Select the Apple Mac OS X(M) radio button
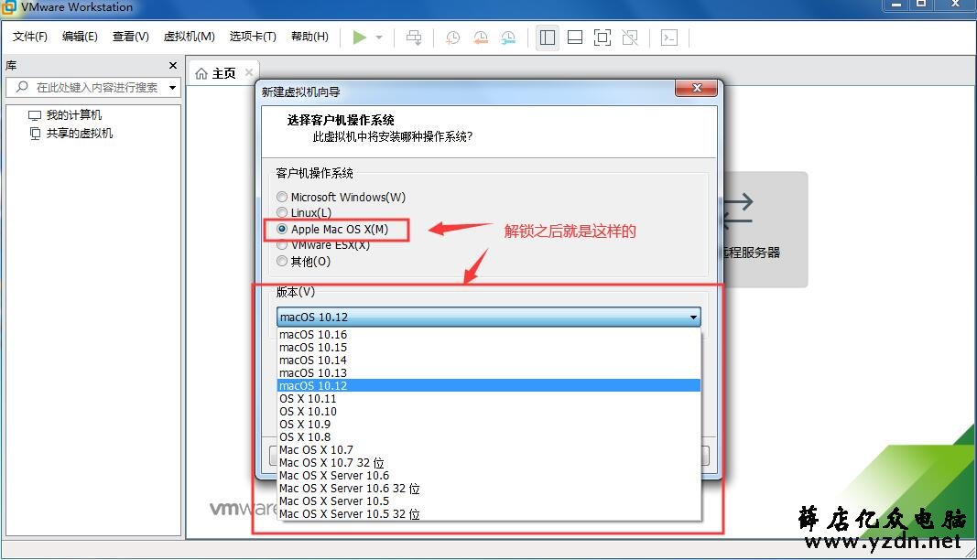This screenshot has height=560, width=977. click(282, 230)
